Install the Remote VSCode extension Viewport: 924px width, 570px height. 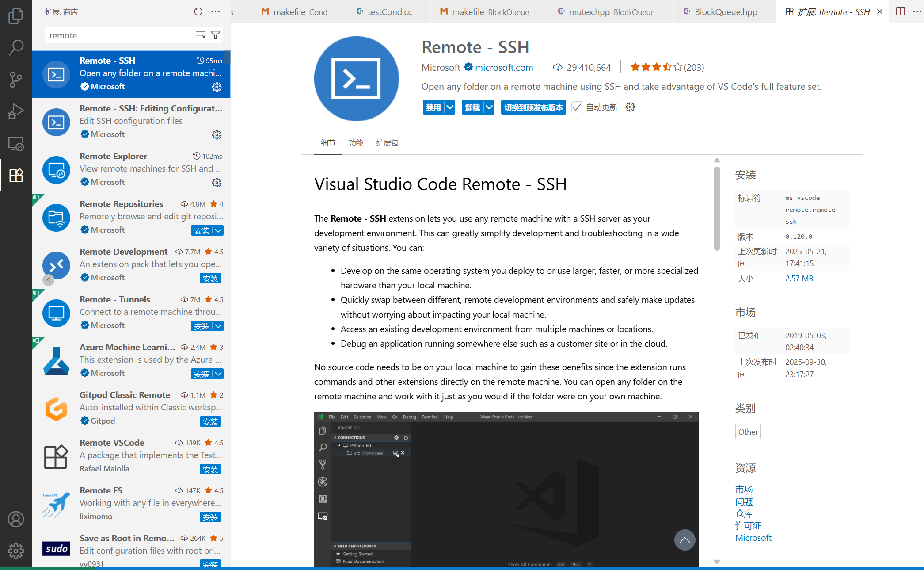(x=210, y=469)
